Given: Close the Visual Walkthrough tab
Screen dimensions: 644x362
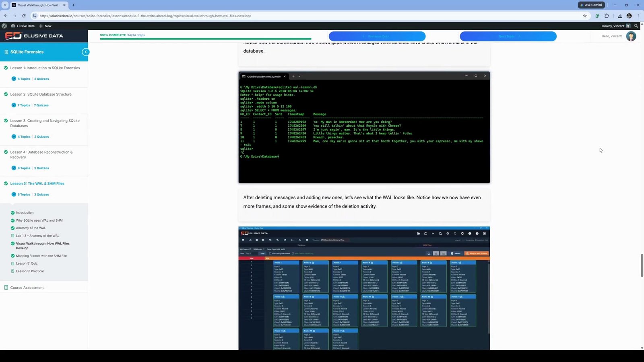Looking at the screenshot, I should (x=64, y=5).
